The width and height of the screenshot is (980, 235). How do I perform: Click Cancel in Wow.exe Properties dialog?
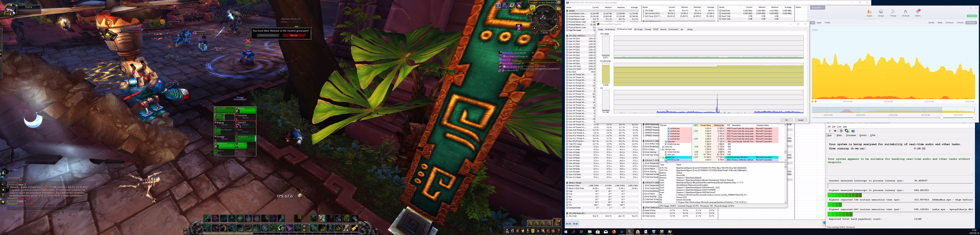(x=800, y=120)
